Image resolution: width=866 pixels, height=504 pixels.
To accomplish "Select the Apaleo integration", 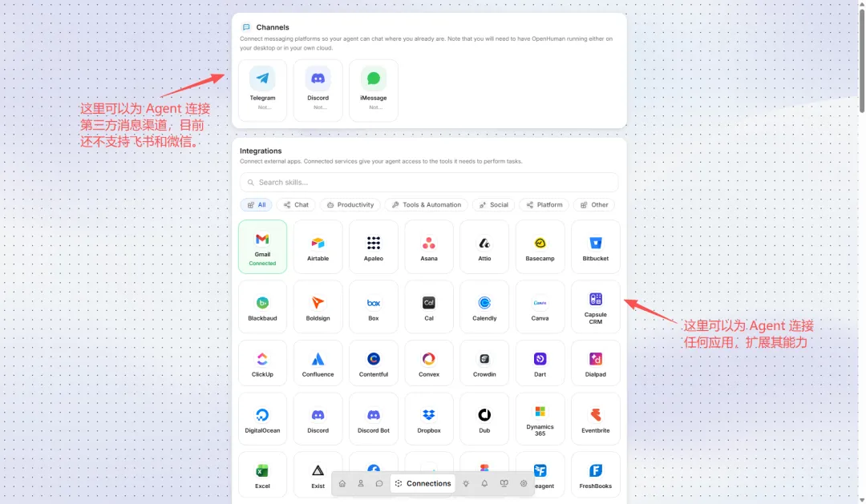I will click(x=374, y=247).
